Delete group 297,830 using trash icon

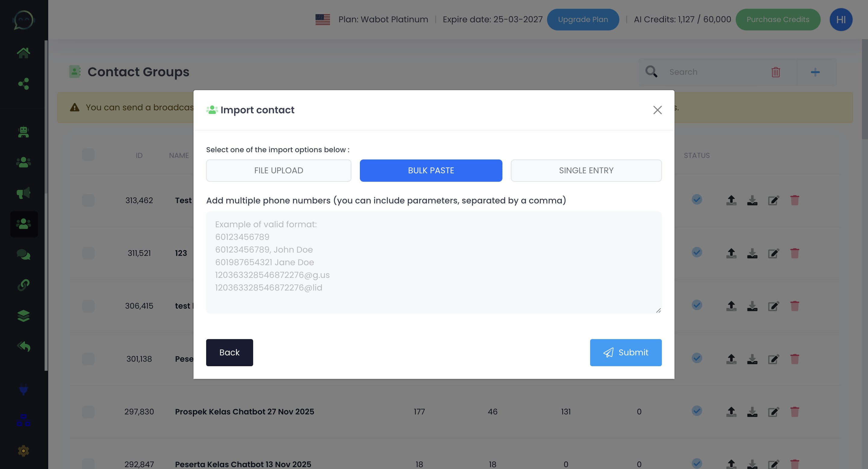coord(794,412)
